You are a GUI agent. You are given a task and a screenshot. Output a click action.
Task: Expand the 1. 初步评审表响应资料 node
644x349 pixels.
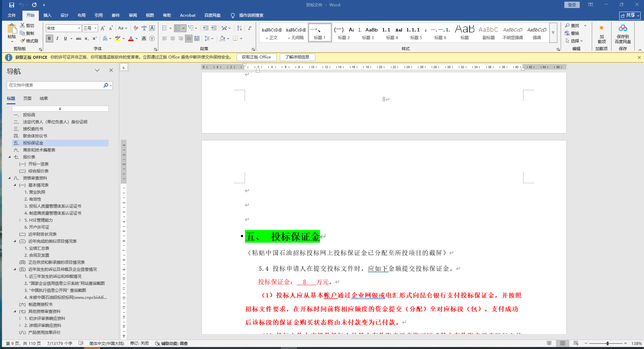[20, 318]
